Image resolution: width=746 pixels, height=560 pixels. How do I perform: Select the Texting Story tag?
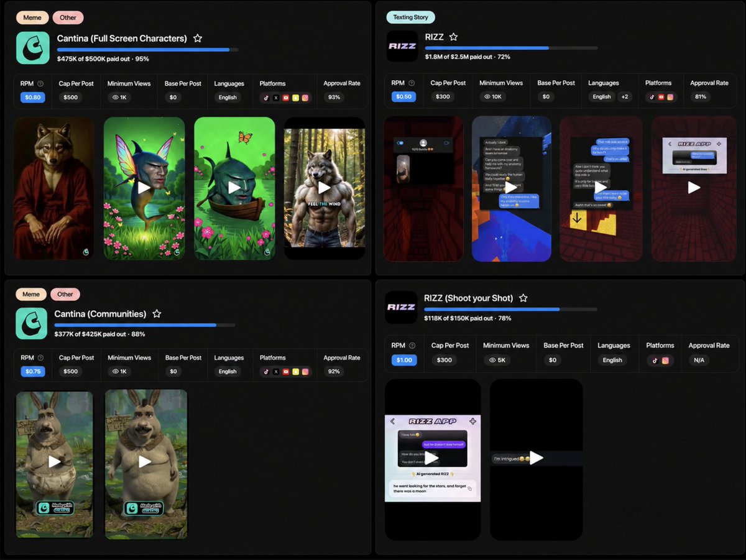click(x=411, y=17)
